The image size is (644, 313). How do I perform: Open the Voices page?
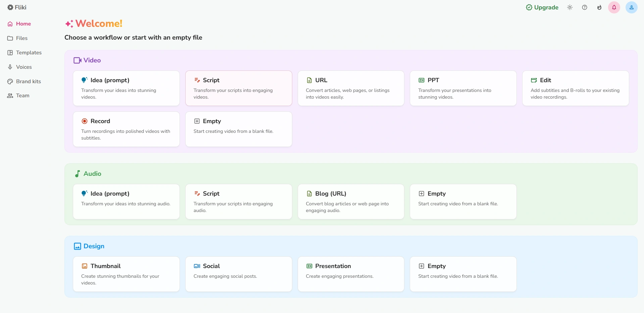coord(19,67)
